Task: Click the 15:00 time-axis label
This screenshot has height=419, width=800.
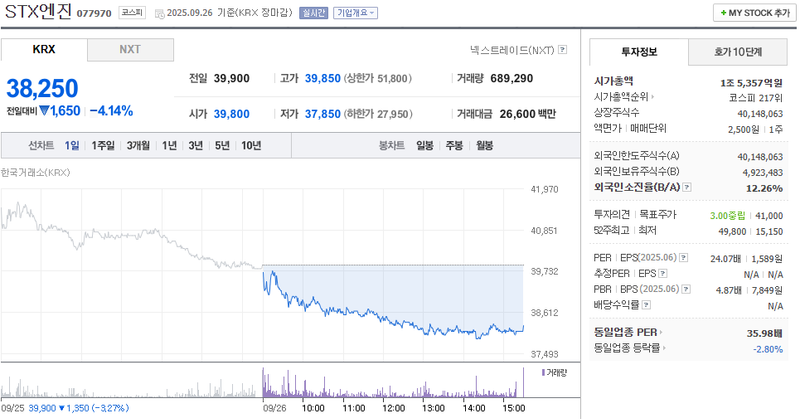Action: pos(514,408)
